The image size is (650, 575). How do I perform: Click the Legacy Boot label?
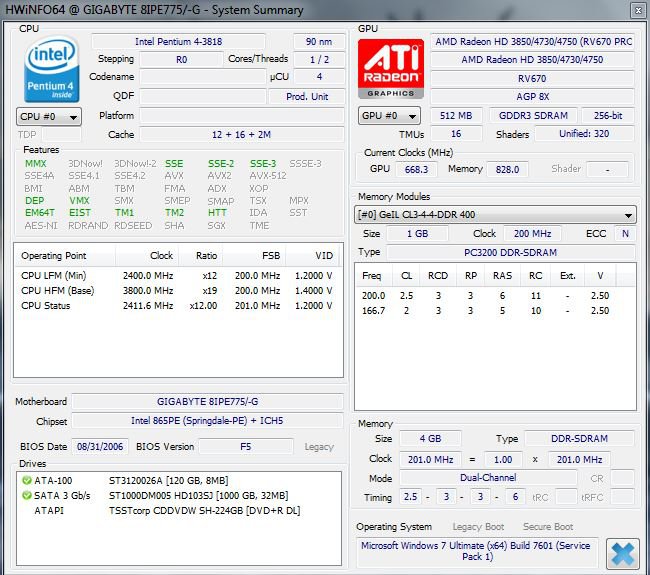coord(478,527)
